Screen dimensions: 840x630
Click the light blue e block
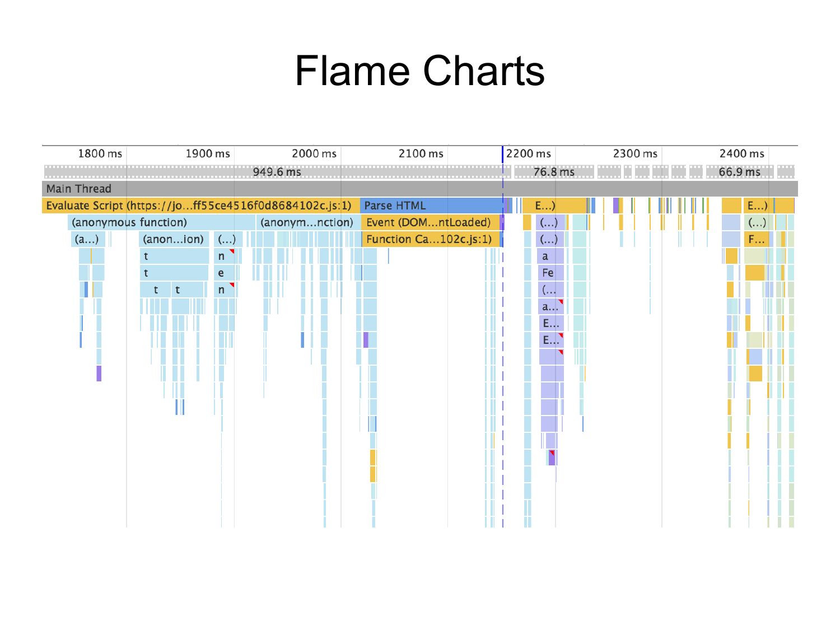click(224, 273)
